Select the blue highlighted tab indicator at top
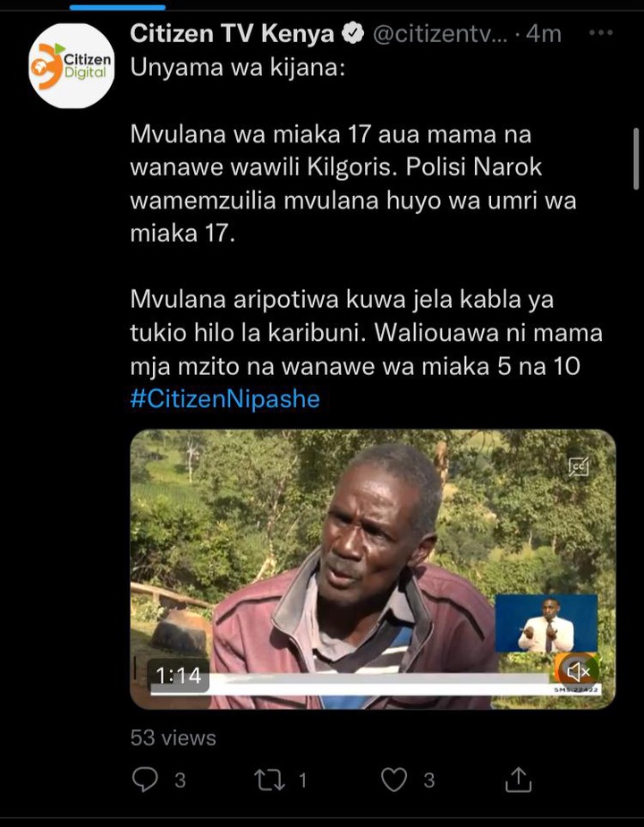 coord(117,7)
